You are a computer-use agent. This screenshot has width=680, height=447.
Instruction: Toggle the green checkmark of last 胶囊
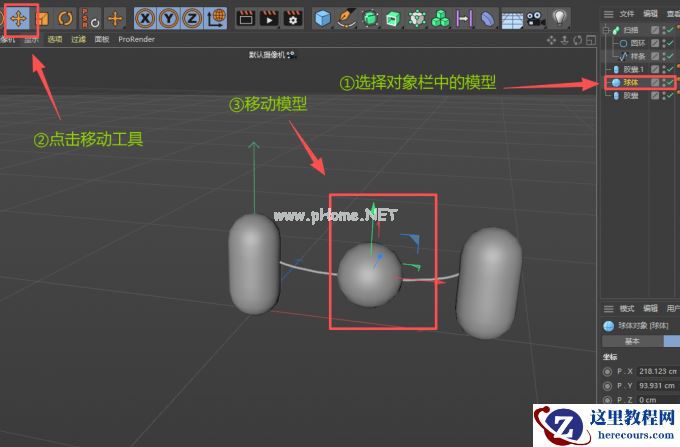pos(670,95)
